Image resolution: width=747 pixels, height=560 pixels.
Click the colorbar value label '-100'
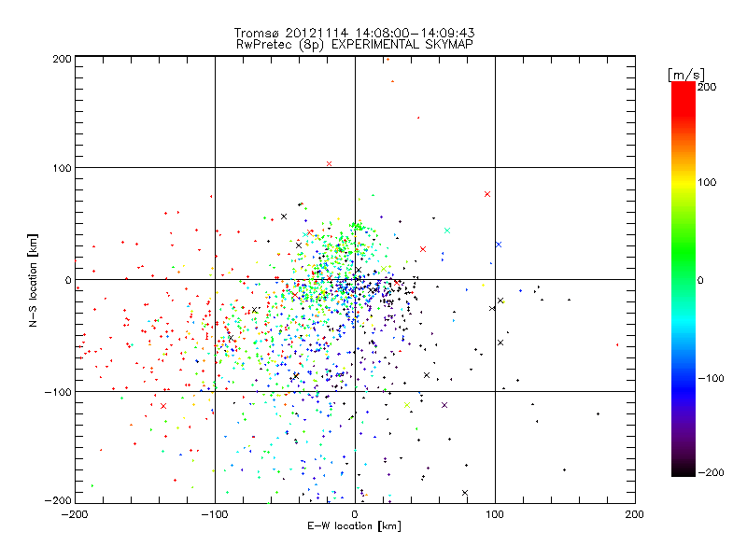(x=711, y=378)
